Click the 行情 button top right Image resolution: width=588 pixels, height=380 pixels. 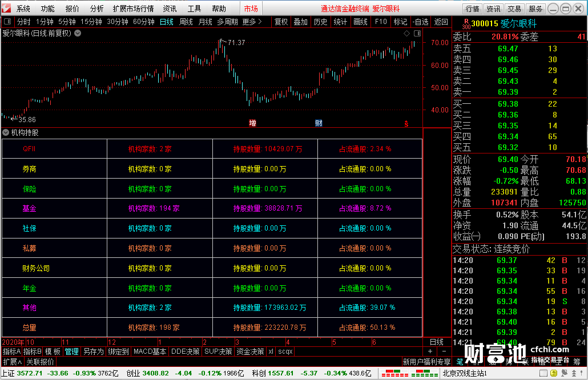[473, 9]
